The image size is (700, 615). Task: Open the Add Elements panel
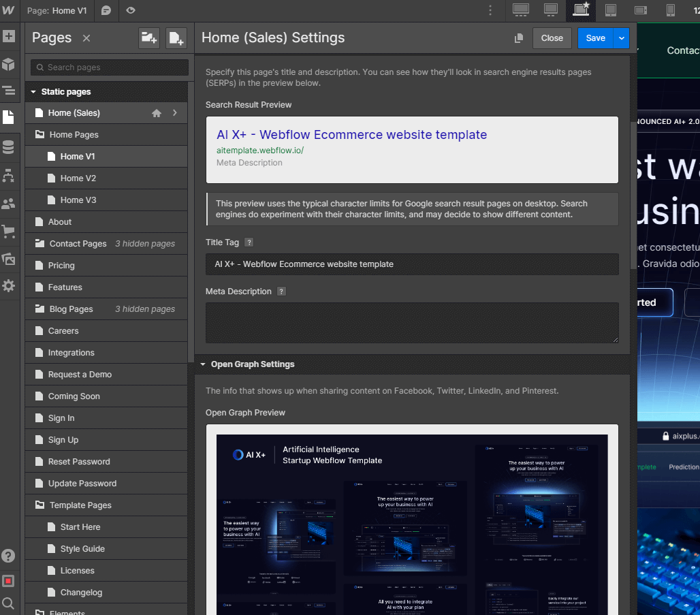[10, 37]
